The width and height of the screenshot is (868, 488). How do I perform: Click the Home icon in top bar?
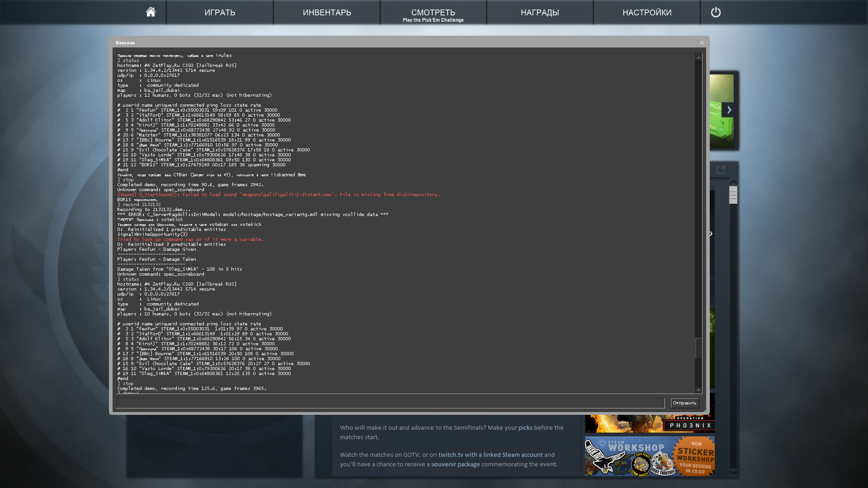click(x=151, y=12)
